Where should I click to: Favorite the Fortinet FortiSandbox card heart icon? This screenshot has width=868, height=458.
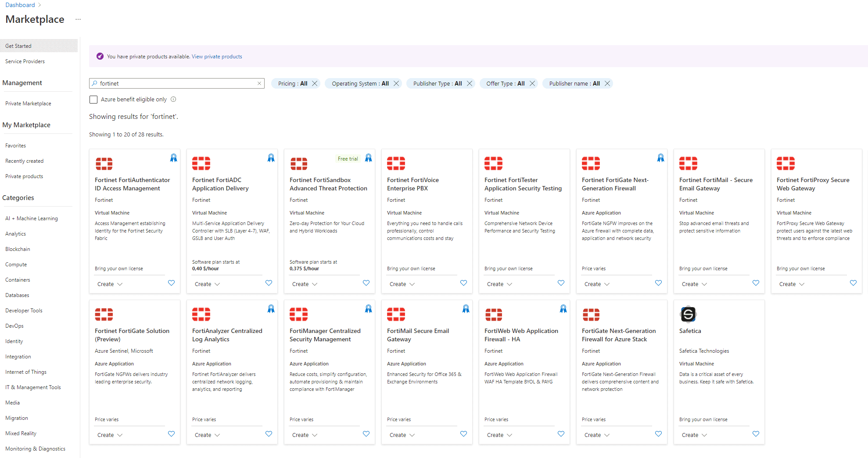click(366, 283)
